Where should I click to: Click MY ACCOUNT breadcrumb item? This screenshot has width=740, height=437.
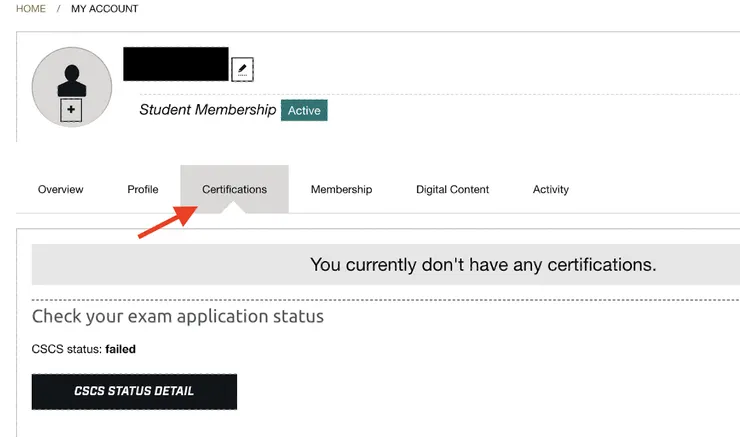105,9
